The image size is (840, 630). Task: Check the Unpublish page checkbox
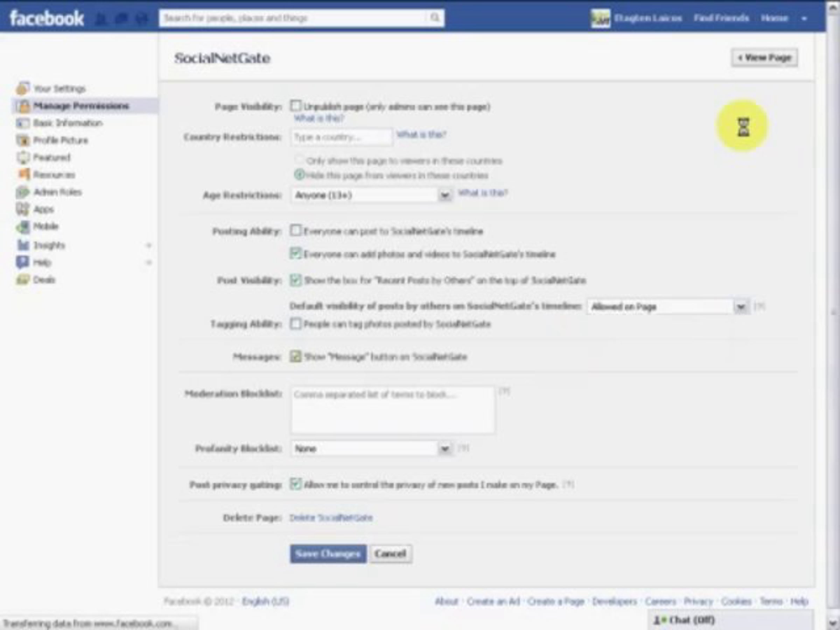pyautogui.click(x=295, y=106)
